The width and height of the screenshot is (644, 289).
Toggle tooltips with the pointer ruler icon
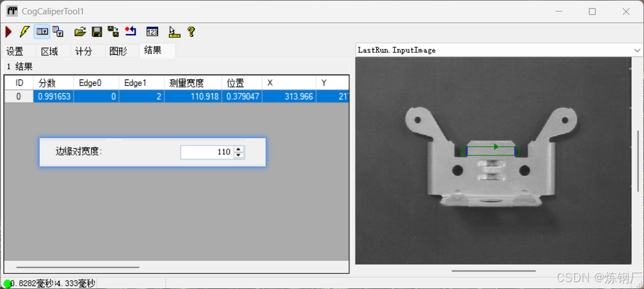pyautogui.click(x=174, y=32)
